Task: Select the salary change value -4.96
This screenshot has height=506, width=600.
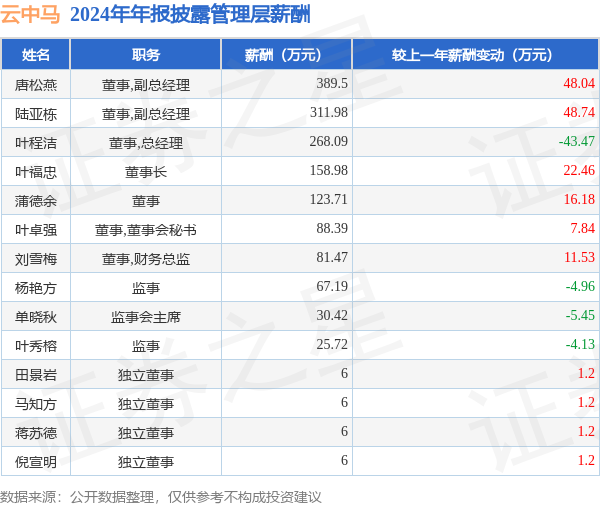Action: [580, 286]
